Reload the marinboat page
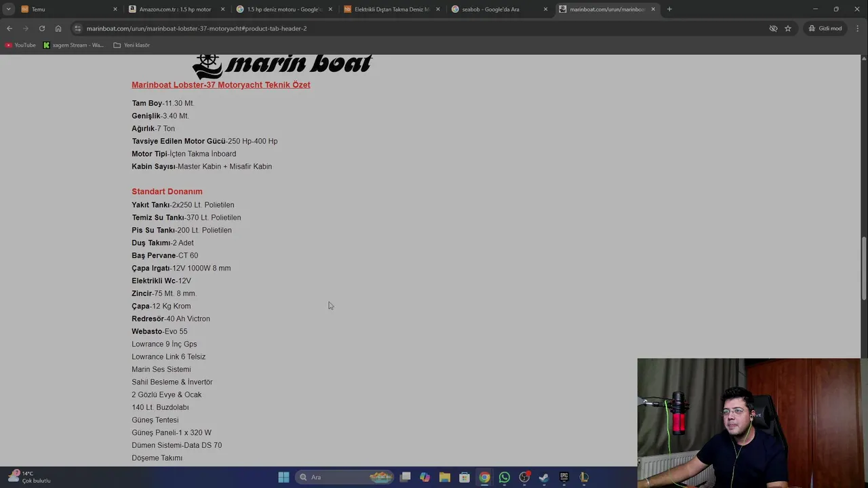The image size is (868, 488). coord(41,28)
